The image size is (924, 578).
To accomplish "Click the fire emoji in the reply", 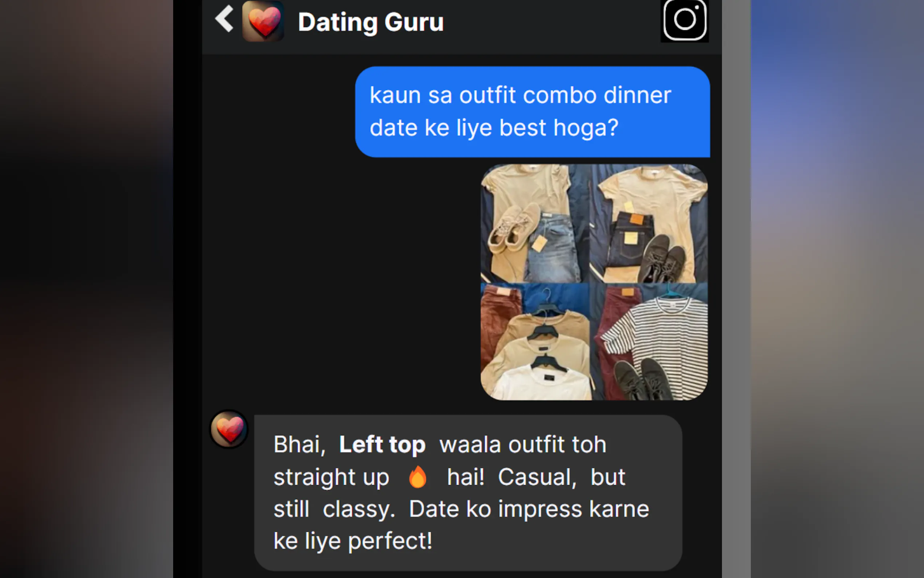I will [418, 477].
